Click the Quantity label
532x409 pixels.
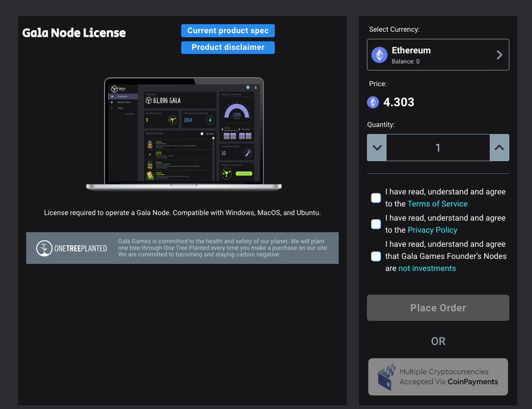coord(381,124)
